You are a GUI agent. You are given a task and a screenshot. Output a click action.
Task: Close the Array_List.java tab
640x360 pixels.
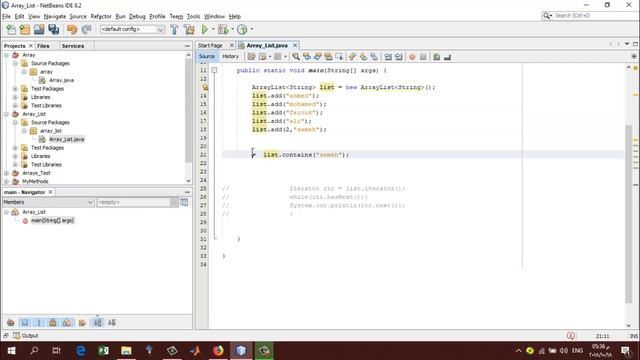tap(295, 45)
